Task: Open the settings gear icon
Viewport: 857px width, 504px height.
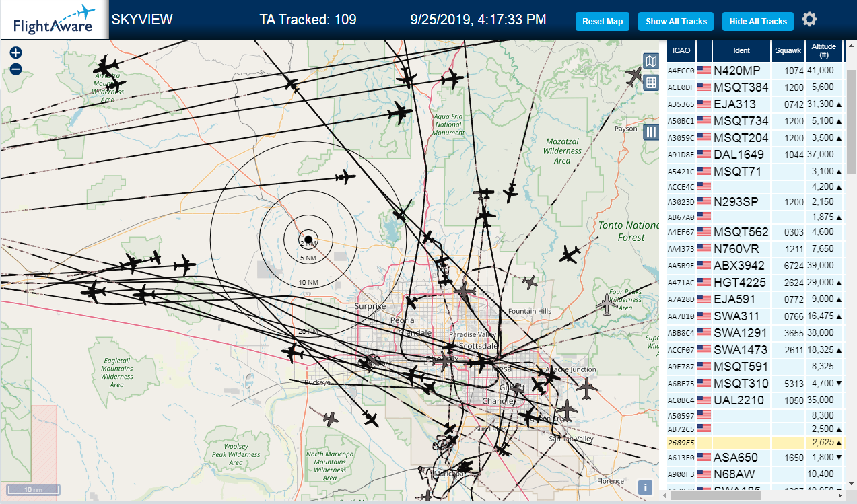Action: [809, 20]
